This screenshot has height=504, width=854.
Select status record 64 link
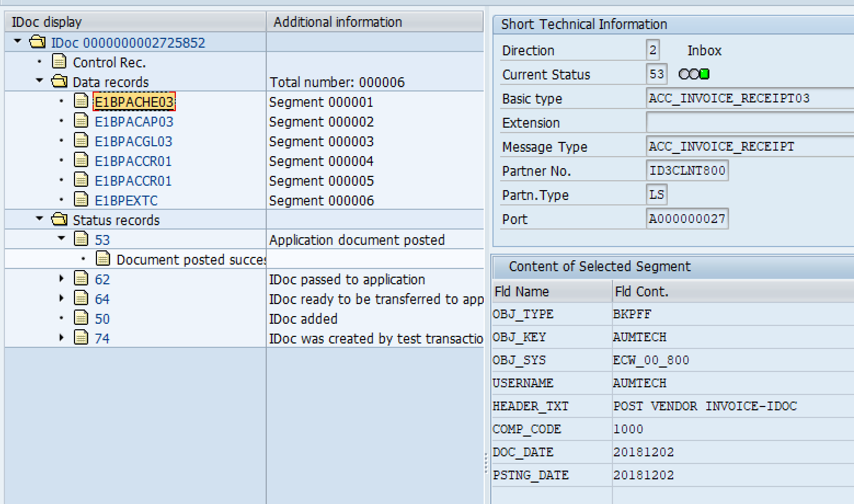102,299
